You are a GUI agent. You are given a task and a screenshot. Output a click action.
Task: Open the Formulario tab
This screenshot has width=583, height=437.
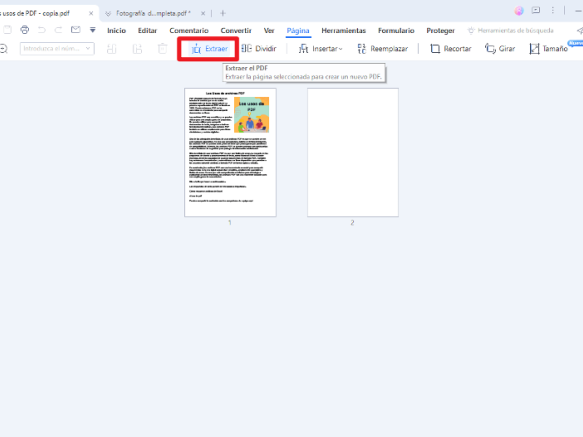pyautogui.click(x=396, y=30)
